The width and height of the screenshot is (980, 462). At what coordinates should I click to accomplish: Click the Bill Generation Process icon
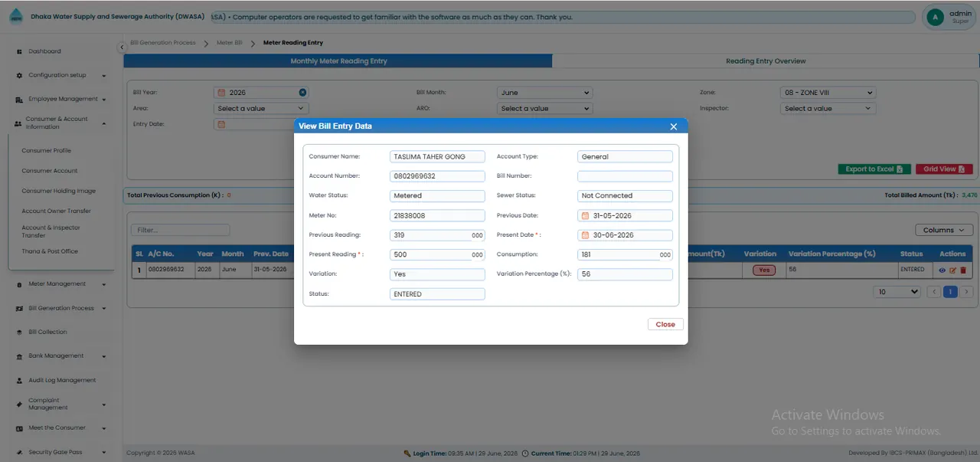click(19, 308)
